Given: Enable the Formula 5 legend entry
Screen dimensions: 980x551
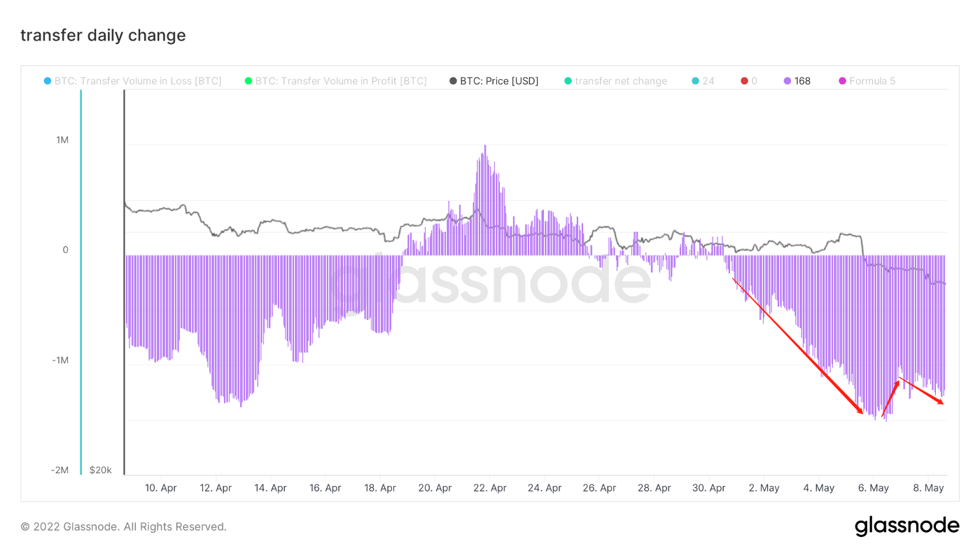Looking at the screenshot, I should click(x=872, y=81).
